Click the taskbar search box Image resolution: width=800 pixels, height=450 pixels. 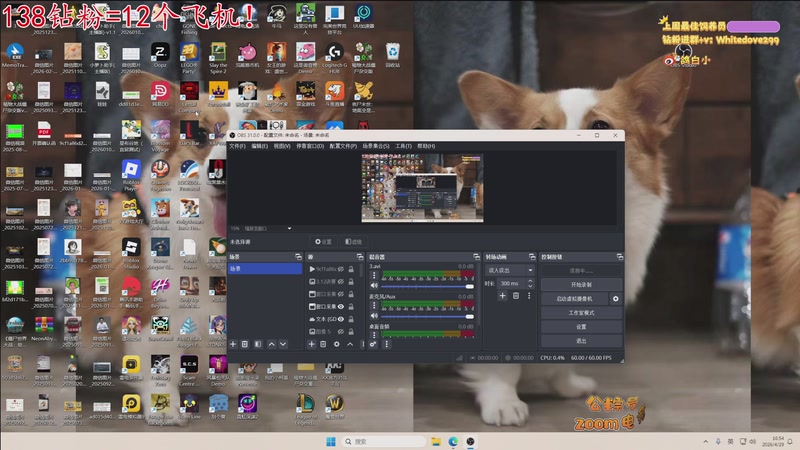click(383, 441)
